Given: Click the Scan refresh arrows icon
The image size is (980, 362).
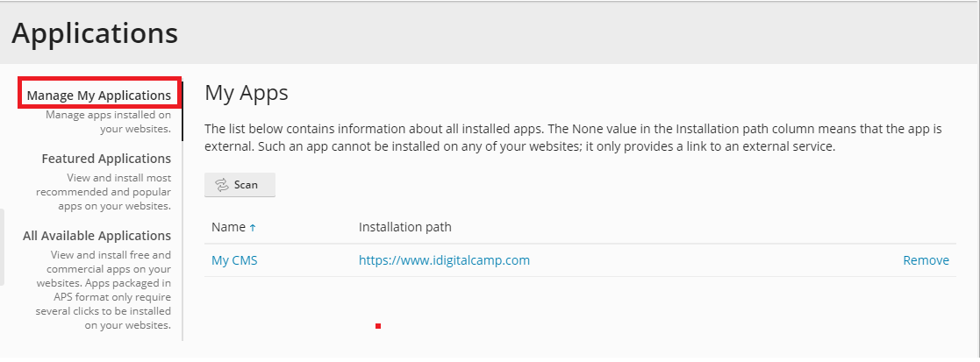Looking at the screenshot, I should 222,185.
